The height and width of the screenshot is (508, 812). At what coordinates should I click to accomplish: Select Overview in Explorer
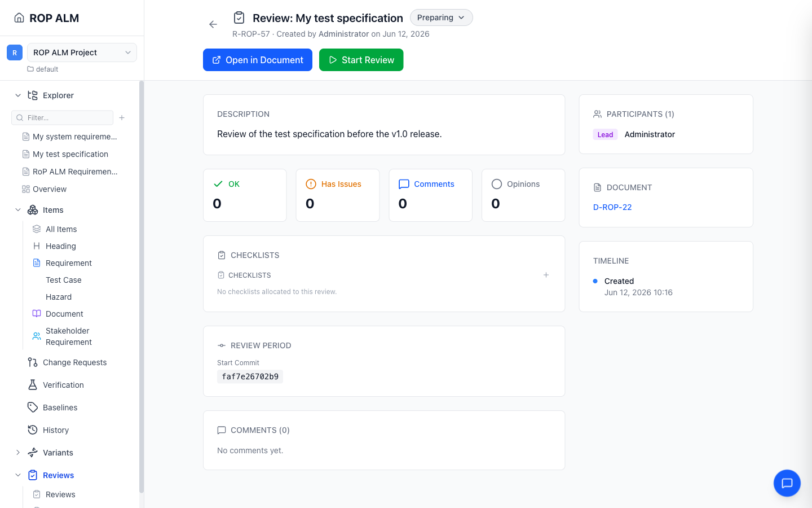[x=50, y=189]
